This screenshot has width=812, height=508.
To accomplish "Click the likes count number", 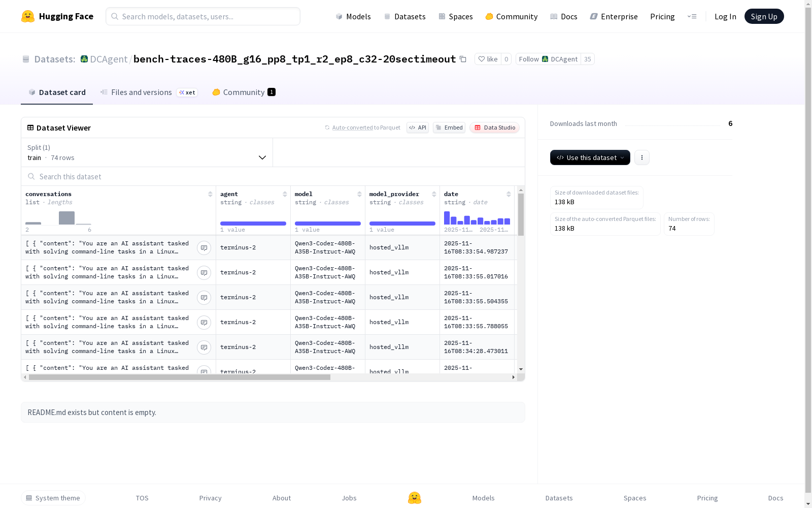I will click(506, 59).
